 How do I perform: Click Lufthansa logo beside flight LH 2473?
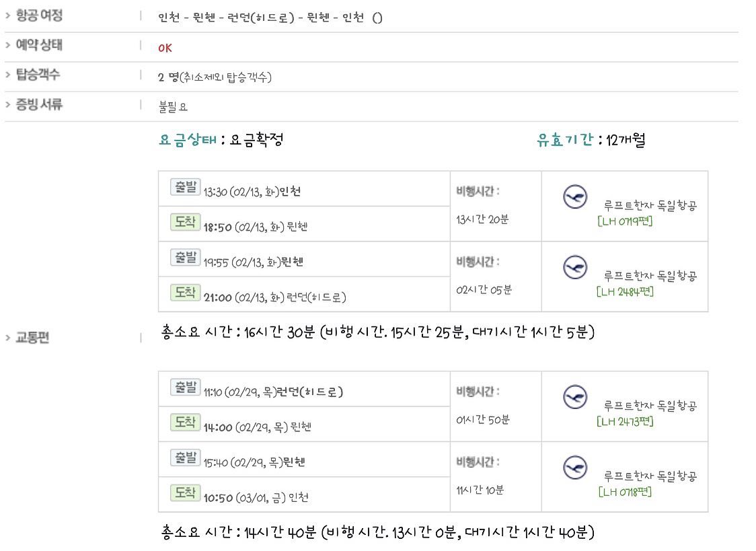(x=574, y=397)
